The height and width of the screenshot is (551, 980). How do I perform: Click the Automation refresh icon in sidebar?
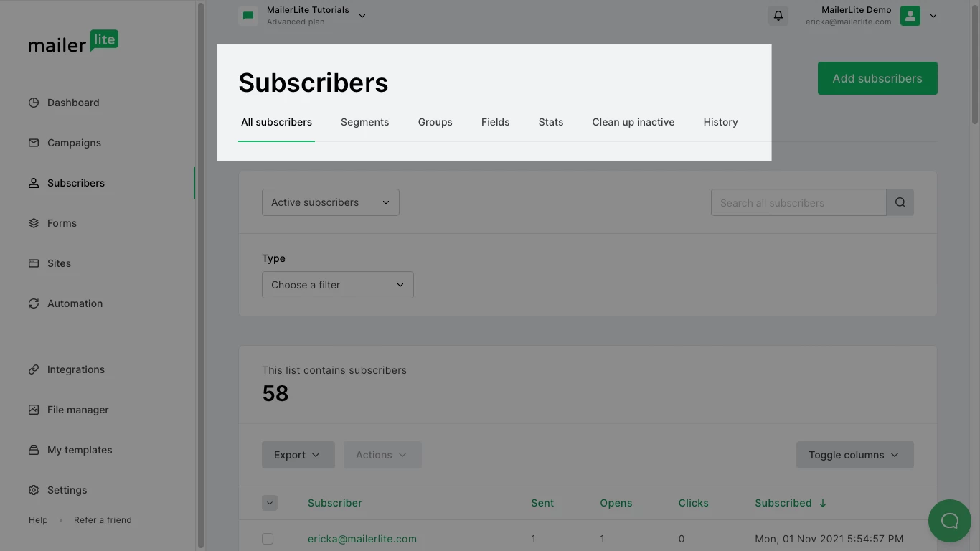tap(34, 303)
